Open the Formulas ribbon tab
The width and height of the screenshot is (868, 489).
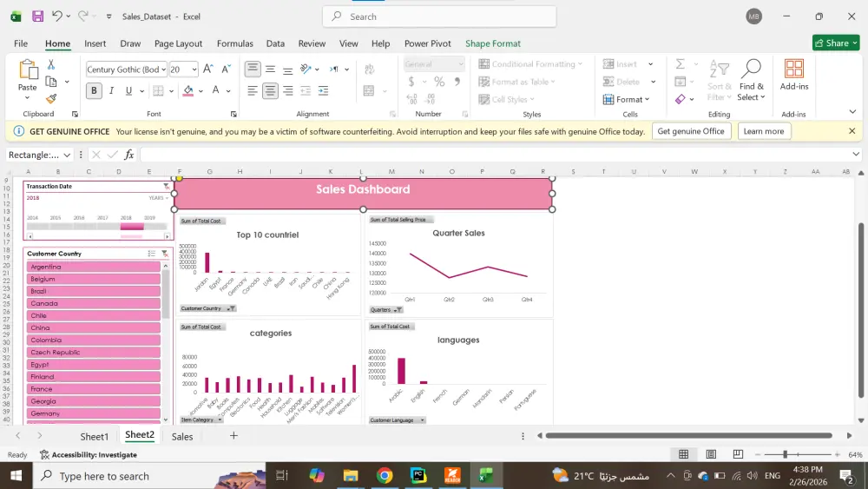pyautogui.click(x=234, y=43)
